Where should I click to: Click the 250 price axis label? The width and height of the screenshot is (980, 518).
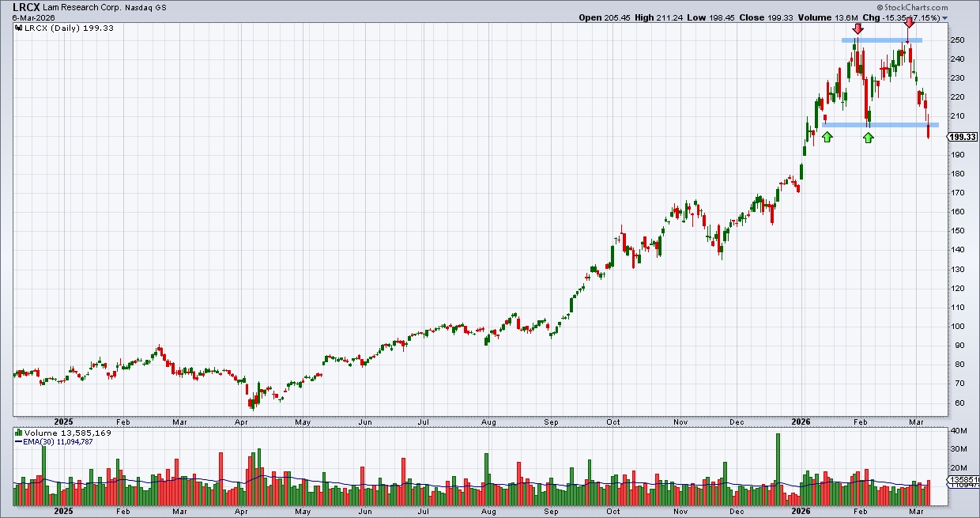tap(958, 40)
